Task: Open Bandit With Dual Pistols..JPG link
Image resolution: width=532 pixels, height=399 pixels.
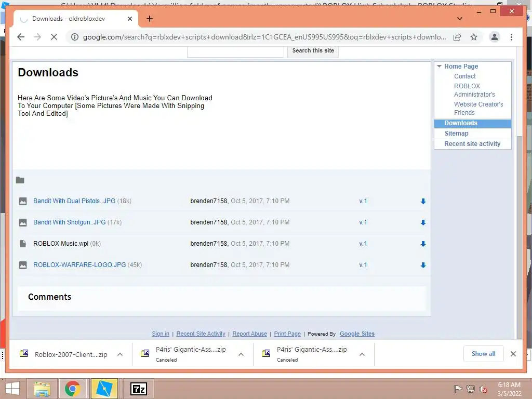Action: [74, 201]
